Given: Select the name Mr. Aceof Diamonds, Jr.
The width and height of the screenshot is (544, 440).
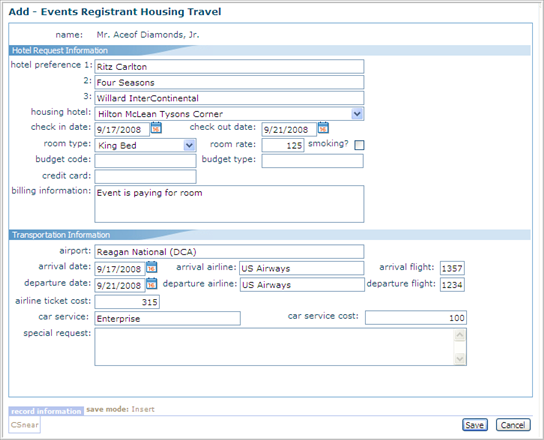Looking at the screenshot, I should click(x=148, y=35).
